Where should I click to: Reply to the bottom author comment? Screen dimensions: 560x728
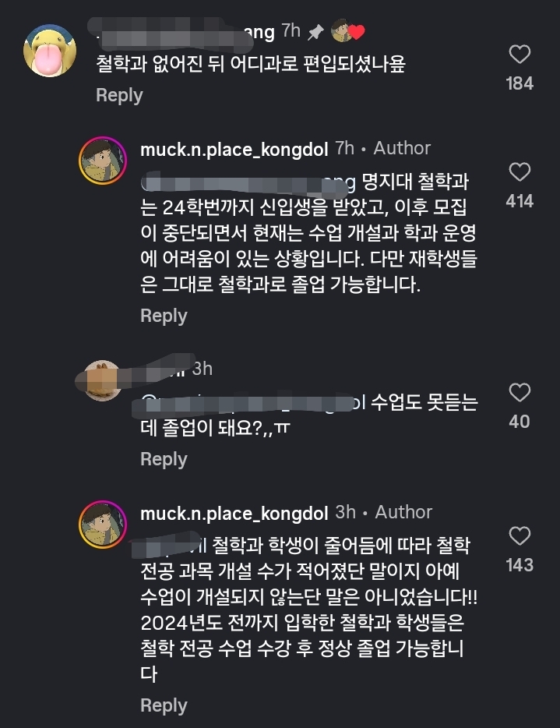coord(163,705)
